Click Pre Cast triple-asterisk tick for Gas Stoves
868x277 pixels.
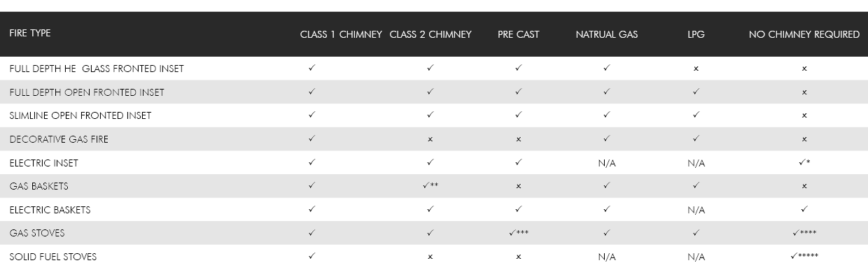519,232
